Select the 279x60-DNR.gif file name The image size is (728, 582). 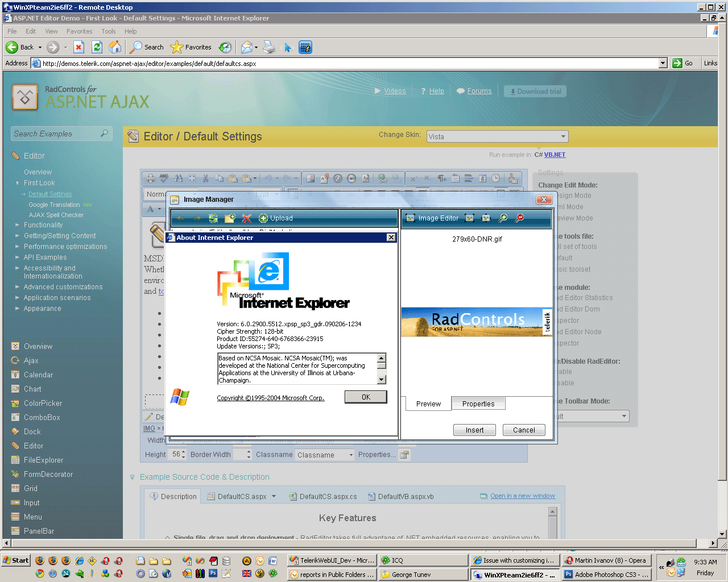[477, 239]
